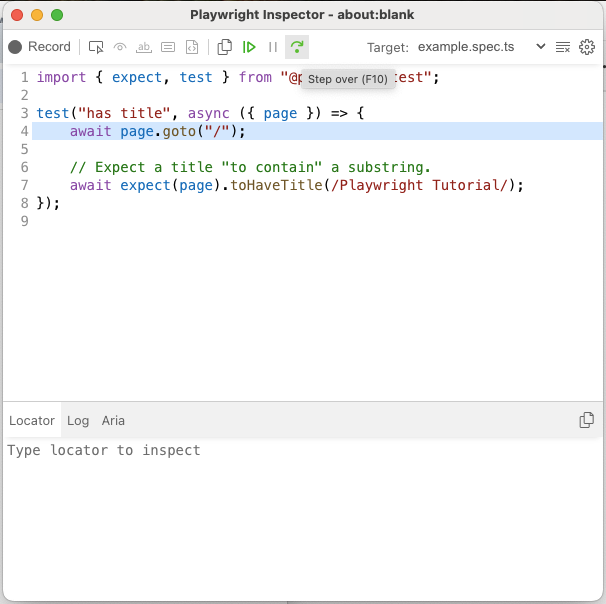Click the Step over button
Viewport: 606px width, 604px height.
296,47
